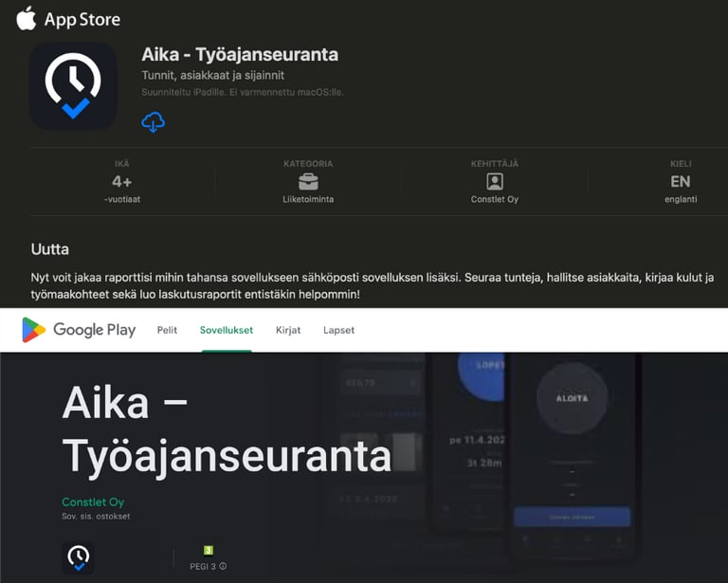Viewport: 728px width, 583px height.
Task: Click the Liiketoiminta category label
Action: 308,199
